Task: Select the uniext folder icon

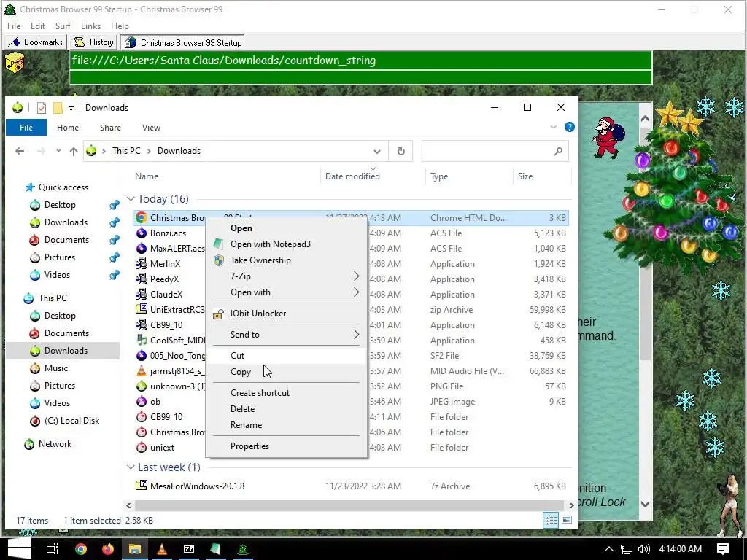Action: click(142, 448)
